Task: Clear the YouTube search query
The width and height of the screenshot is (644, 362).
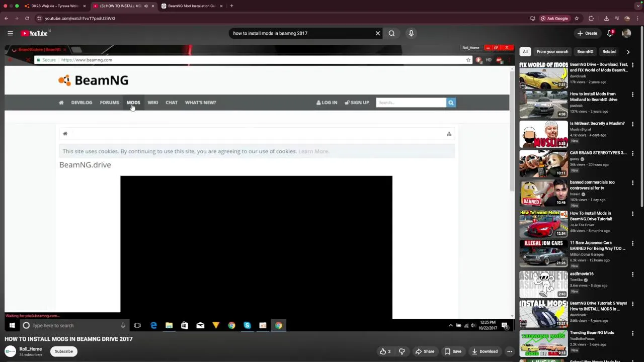Action: tap(378, 33)
